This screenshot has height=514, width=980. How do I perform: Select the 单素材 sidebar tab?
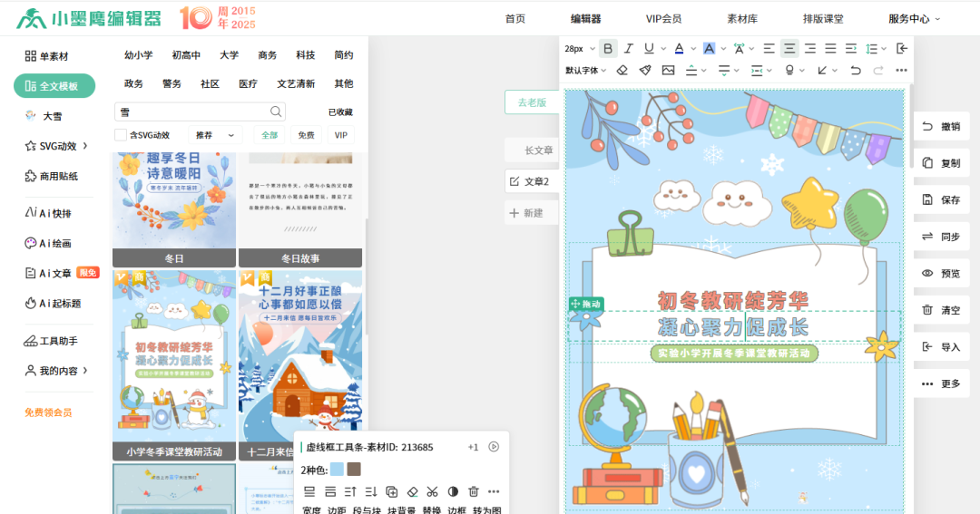47,56
